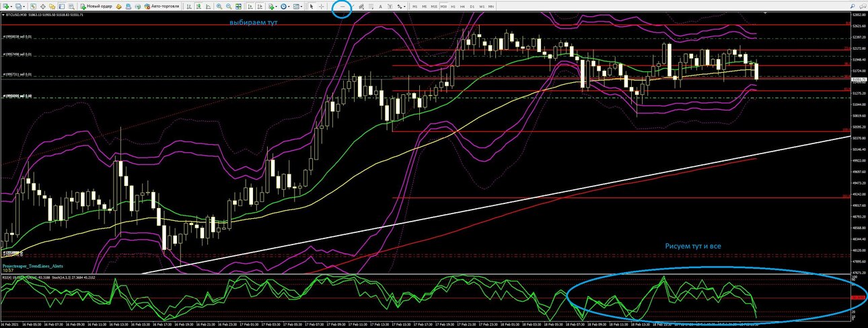Pick the trendline drawing tool

tap(353, 6)
